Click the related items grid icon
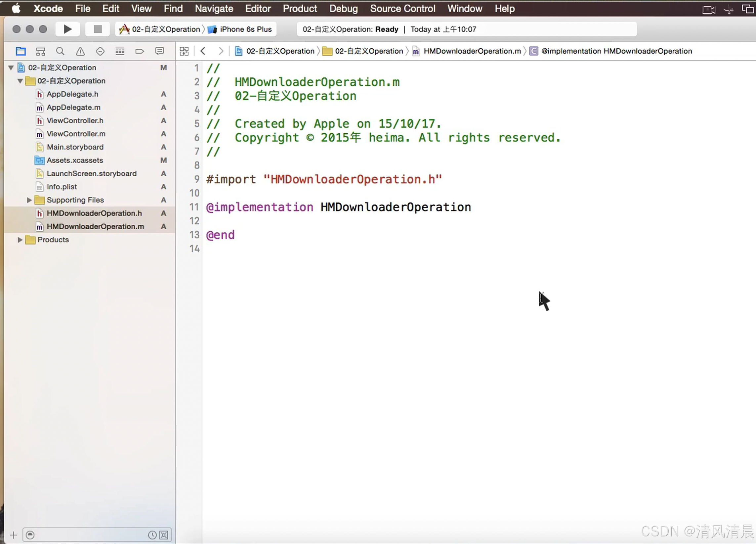The image size is (756, 544). coord(184,51)
